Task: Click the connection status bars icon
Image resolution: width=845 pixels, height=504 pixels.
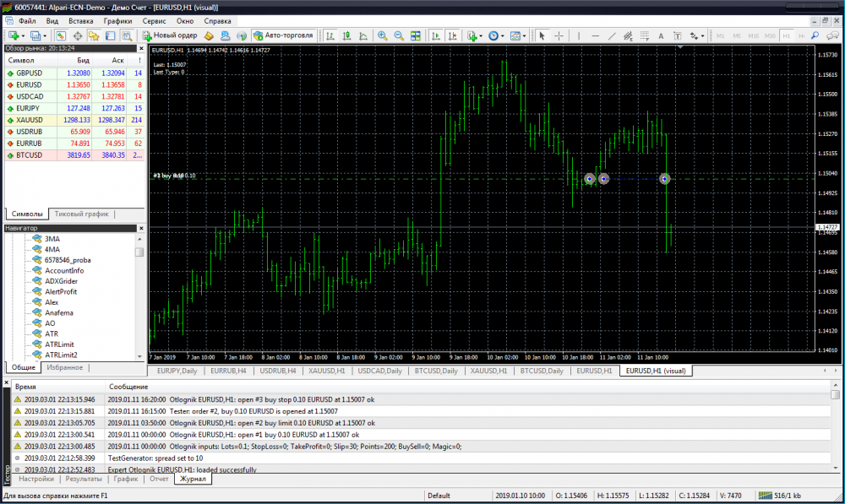Action: tap(766, 496)
